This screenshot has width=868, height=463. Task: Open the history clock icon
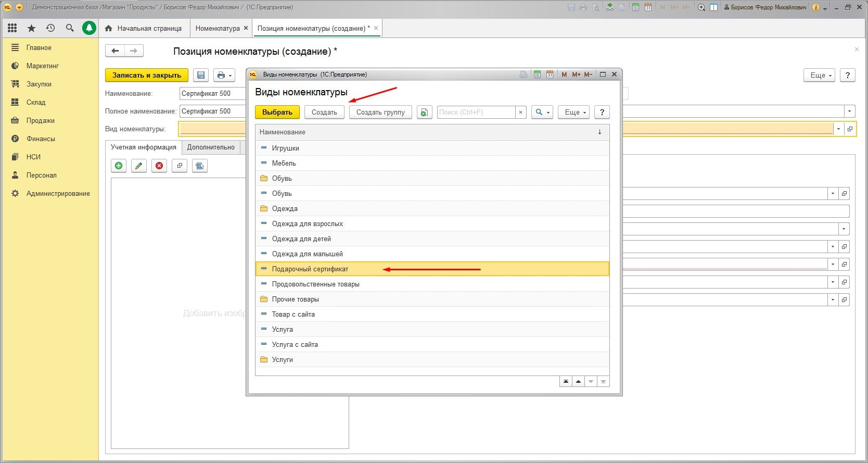click(x=50, y=28)
